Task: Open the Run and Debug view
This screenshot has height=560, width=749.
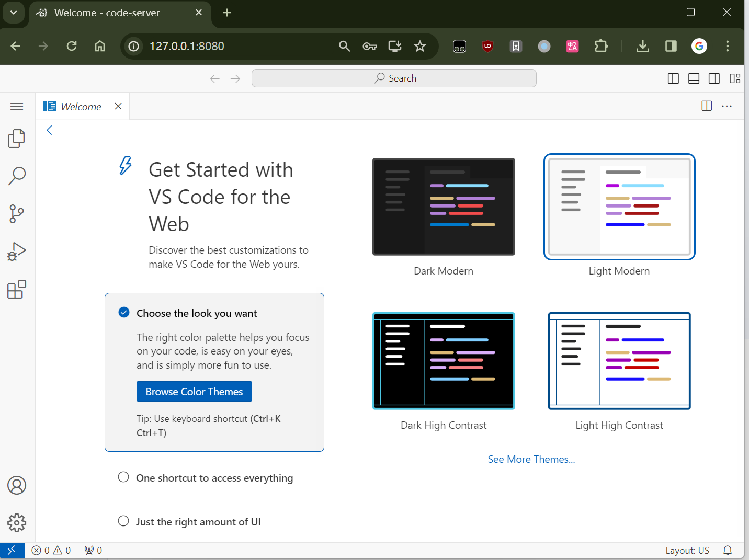Action: [17, 252]
